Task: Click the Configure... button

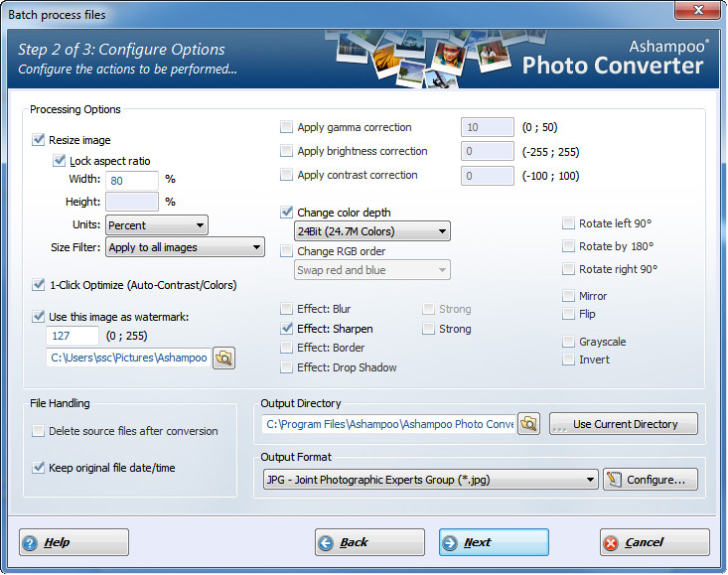Action: [651, 480]
